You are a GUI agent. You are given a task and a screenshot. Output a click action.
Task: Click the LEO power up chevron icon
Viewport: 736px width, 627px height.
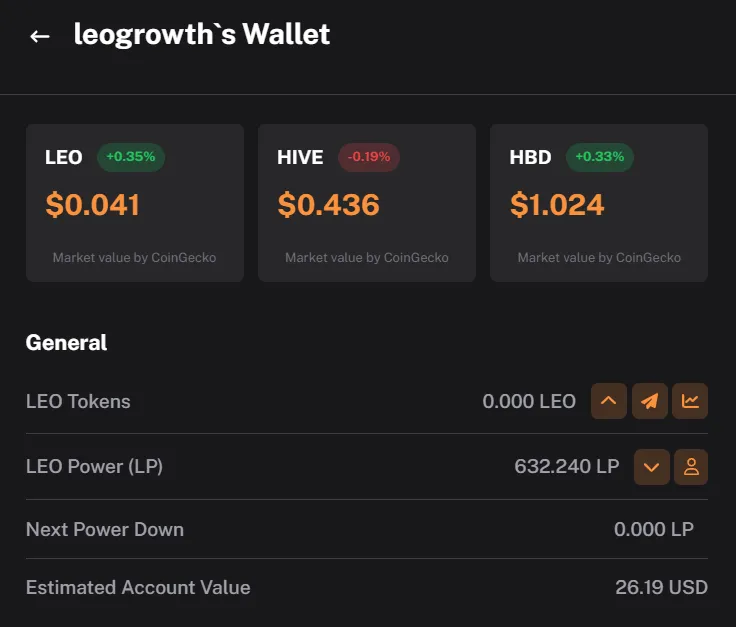pyautogui.click(x=608, y=401)
